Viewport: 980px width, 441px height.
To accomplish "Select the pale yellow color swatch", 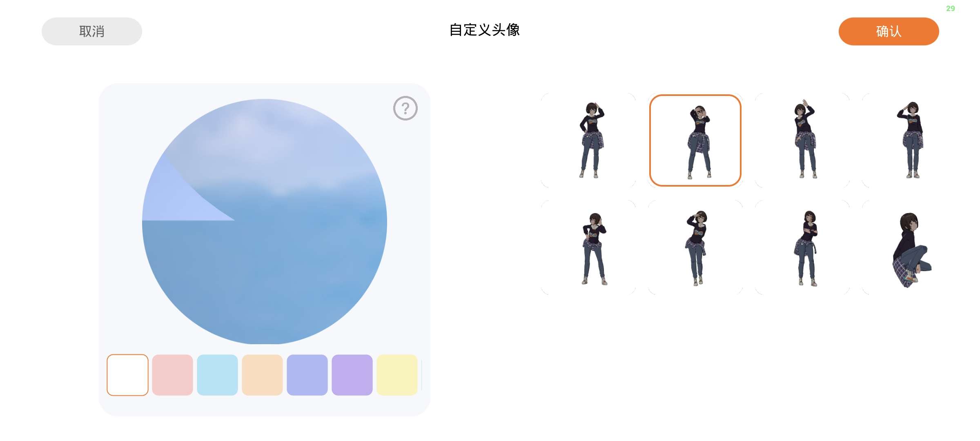I will (397, 375).
